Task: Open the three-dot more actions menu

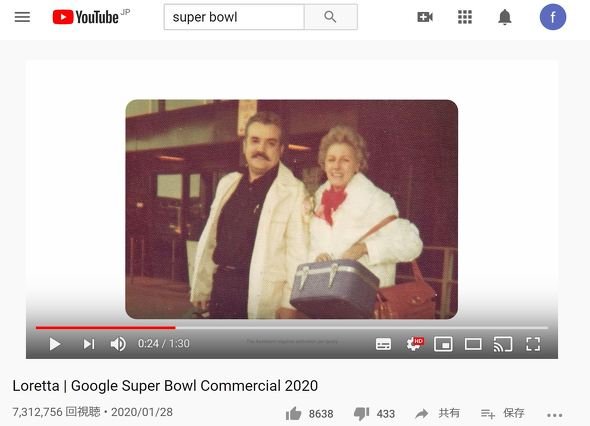Action: [x=555, y=415]
